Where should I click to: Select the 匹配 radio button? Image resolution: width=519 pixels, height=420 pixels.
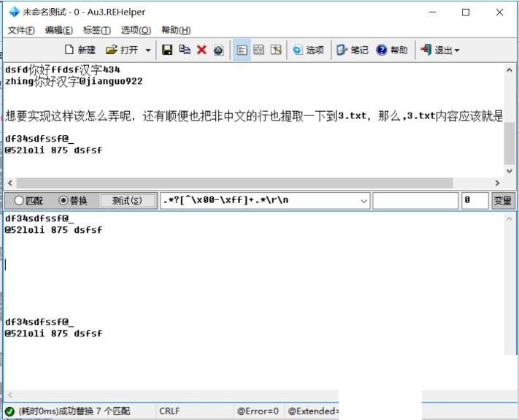(x=28, y=200)
